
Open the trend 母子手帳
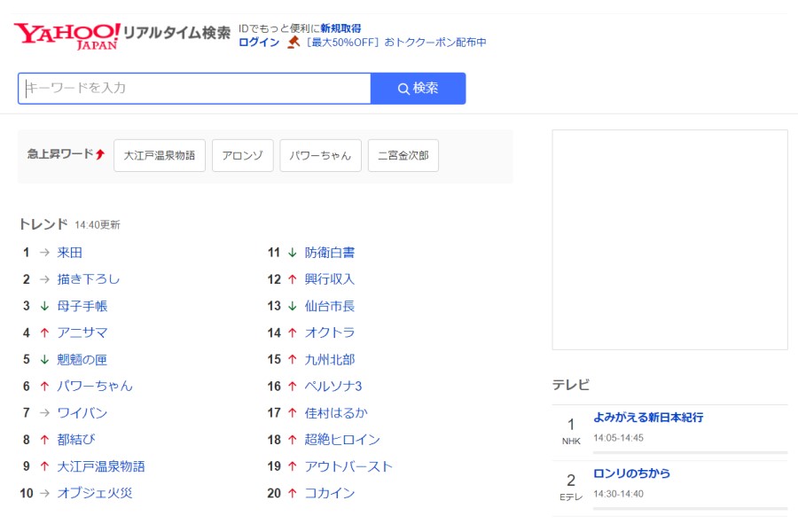(82, 306)
